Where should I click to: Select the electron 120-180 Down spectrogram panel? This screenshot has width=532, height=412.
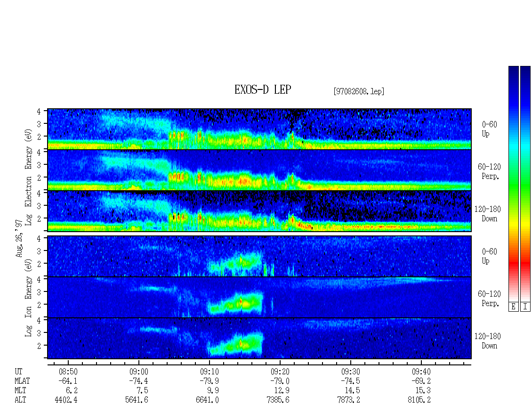point(259,211)
